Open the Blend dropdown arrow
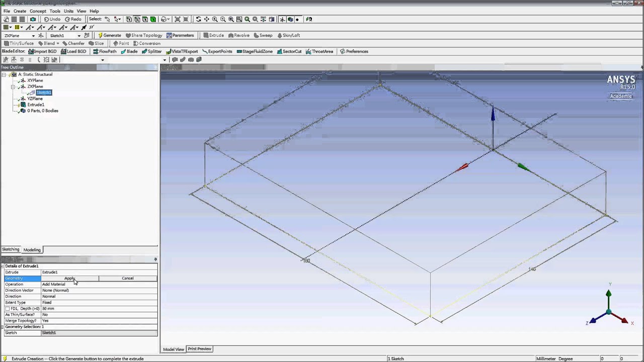Viewport: 644px width, 362px height. coord(58,43)
